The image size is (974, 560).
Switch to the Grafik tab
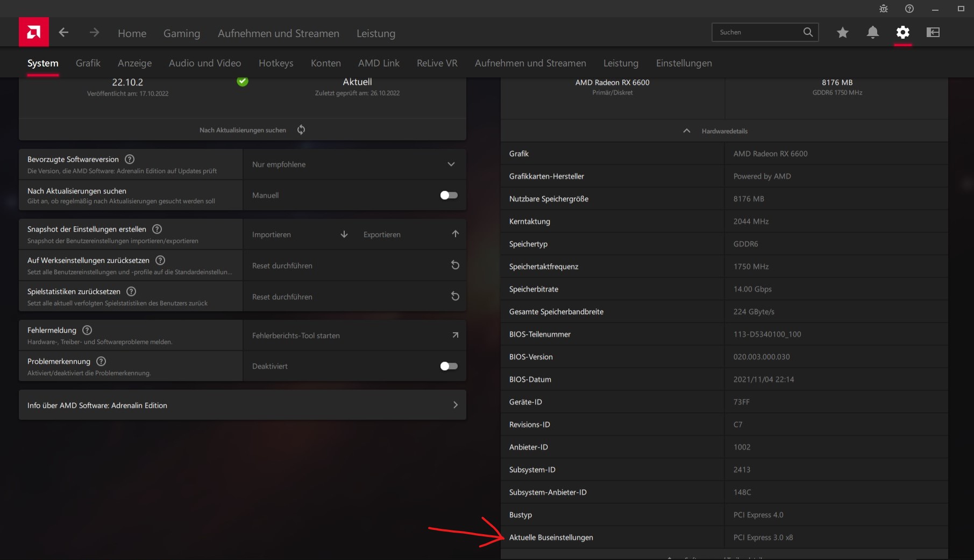click(88, 63)
